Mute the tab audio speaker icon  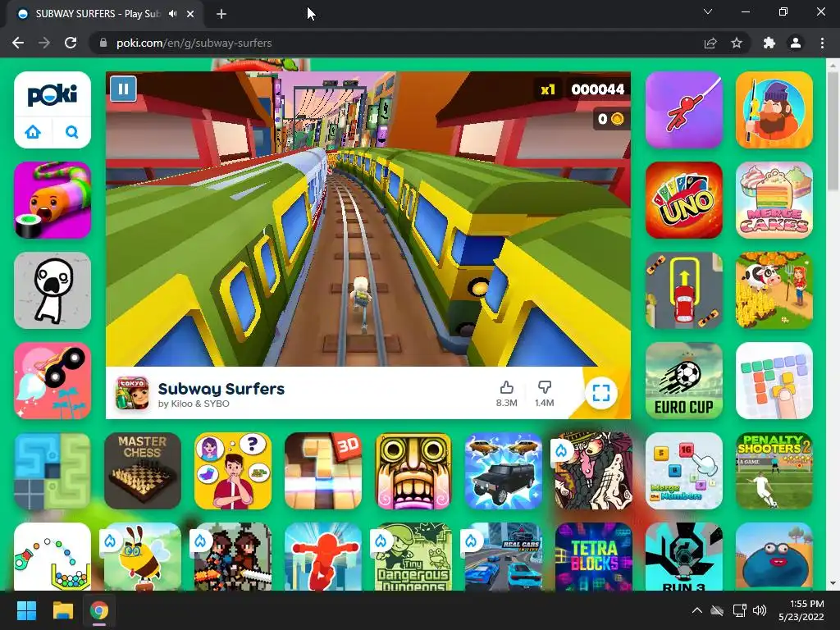point(172,14)
